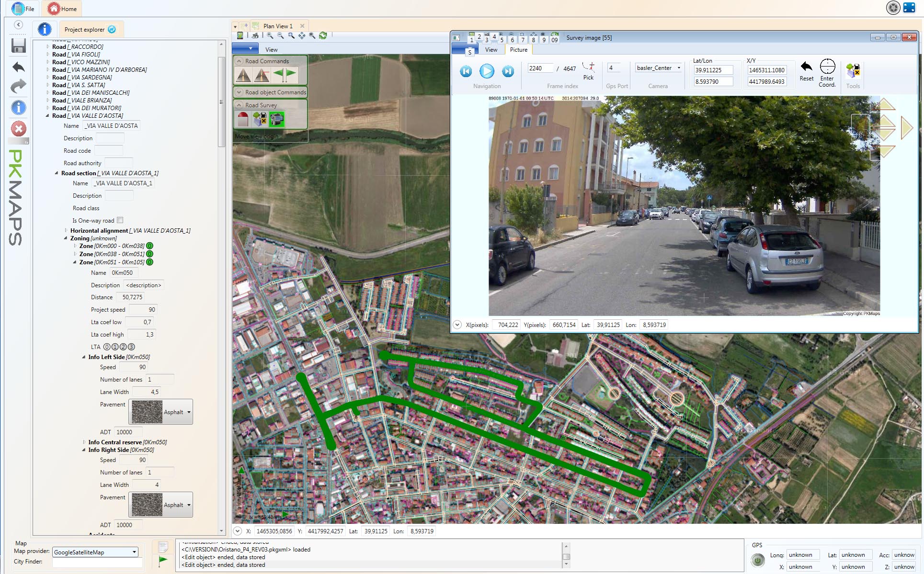Click the green refresh icon in Plan View toolbar
924x574 pixels.
(x=323, y=35)
